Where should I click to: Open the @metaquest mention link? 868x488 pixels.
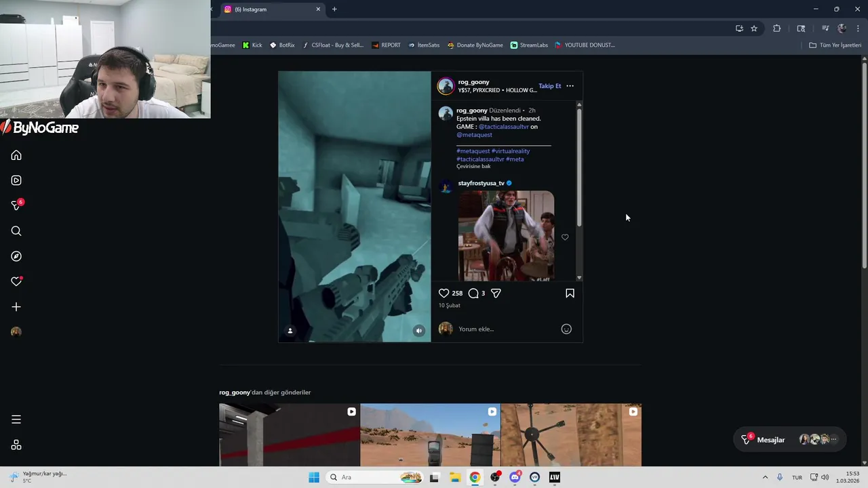[x=474, y=135]
